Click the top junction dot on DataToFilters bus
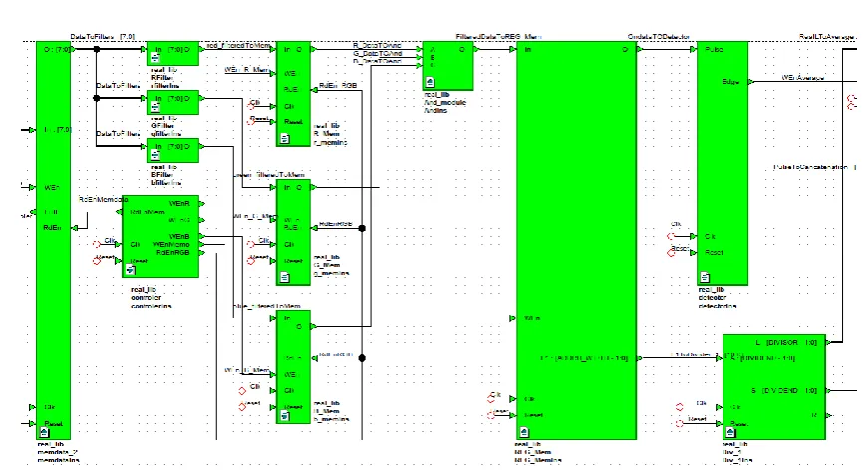 click(x=97, y=49)
